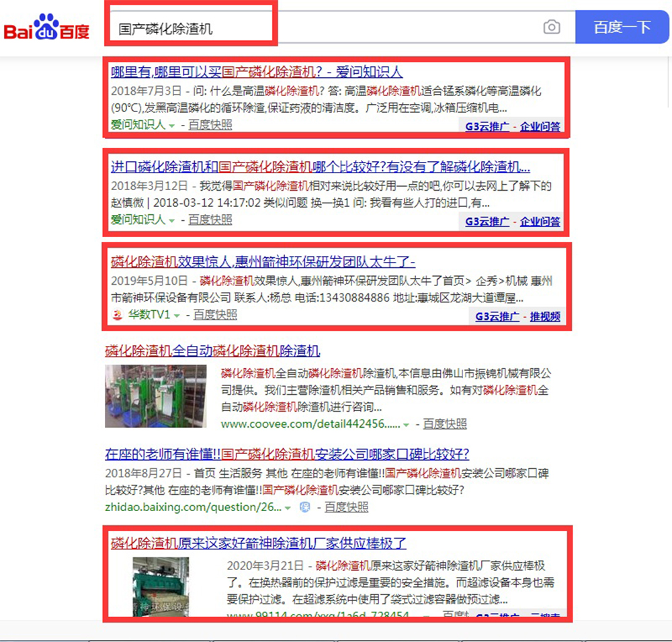Click the 推视频 link
This screenshot has width=672, height=642.
[x=545, y=317]
